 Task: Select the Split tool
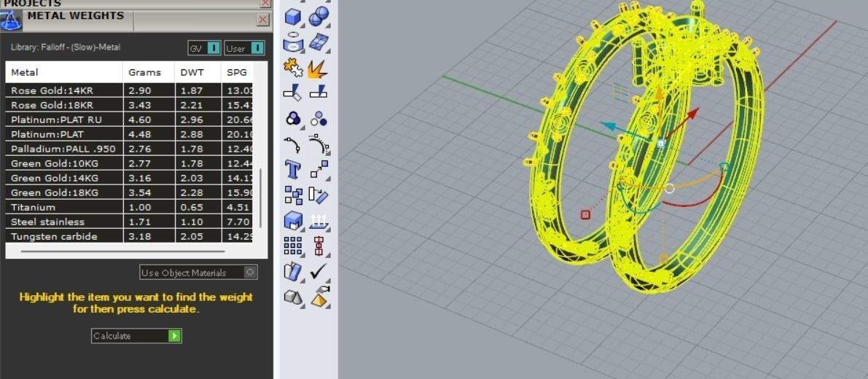pos(318,92)
